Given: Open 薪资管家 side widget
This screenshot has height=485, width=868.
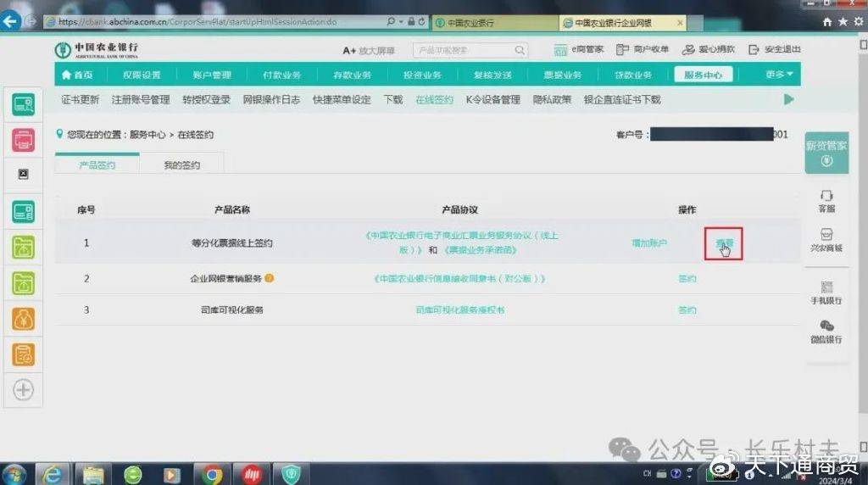Looking at the screenshot, I should click(826, 153).
